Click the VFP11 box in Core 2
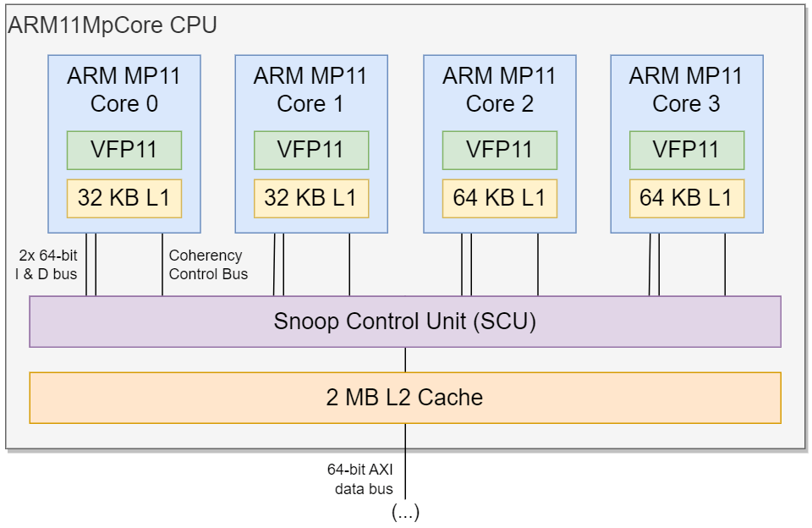This screenshot has height=528, width=812. (x=500, y=151)
